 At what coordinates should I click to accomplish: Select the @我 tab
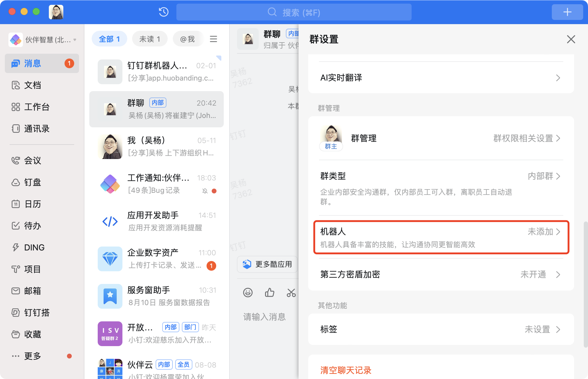188,39
